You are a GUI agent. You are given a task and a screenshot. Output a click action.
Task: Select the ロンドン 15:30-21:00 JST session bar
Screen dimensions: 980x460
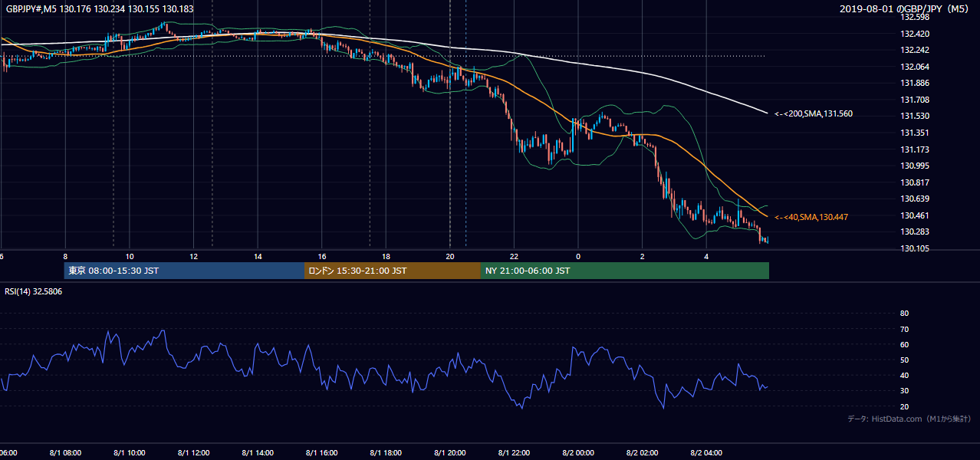[x=393, y=271]
